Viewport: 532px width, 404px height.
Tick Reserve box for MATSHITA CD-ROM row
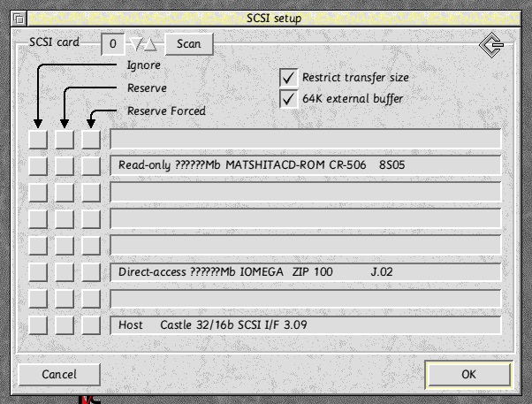[x=65, y=165]
